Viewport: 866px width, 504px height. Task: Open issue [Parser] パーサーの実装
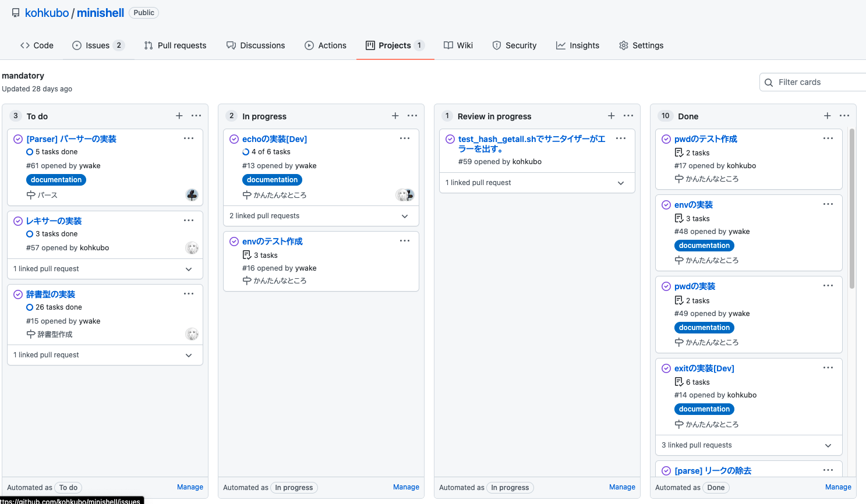click(71, 139)
